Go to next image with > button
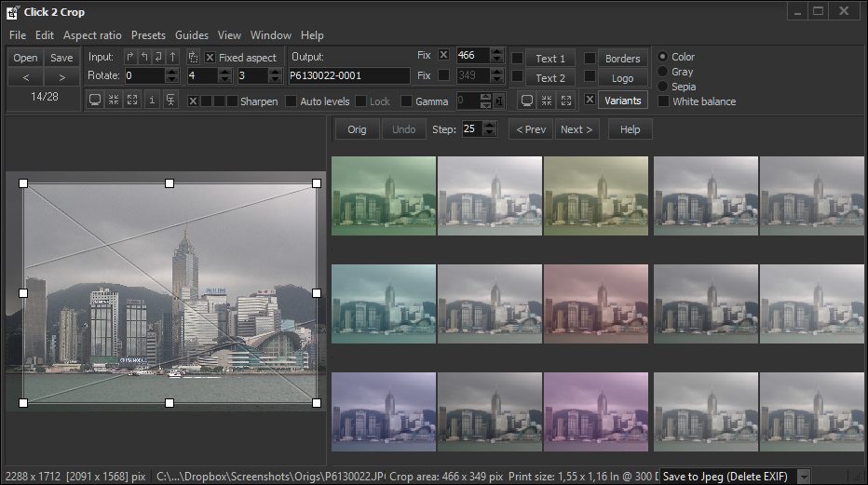This screenshot has height=485, width=868. click(x=62, y=77)
